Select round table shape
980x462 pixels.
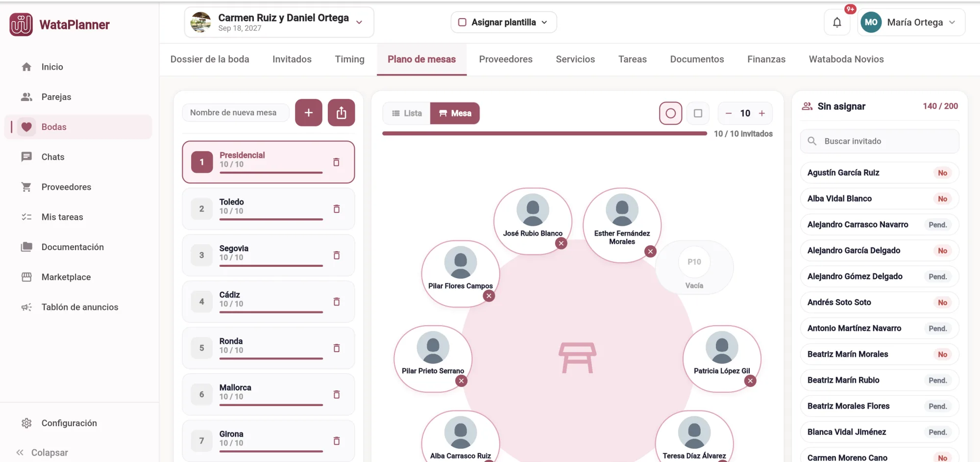coord(671,114)
